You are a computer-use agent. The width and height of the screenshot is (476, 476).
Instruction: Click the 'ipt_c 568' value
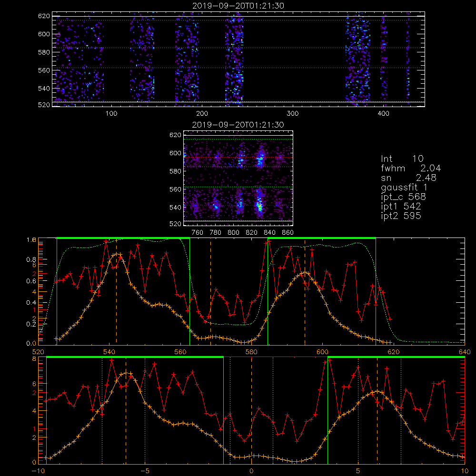404,197
